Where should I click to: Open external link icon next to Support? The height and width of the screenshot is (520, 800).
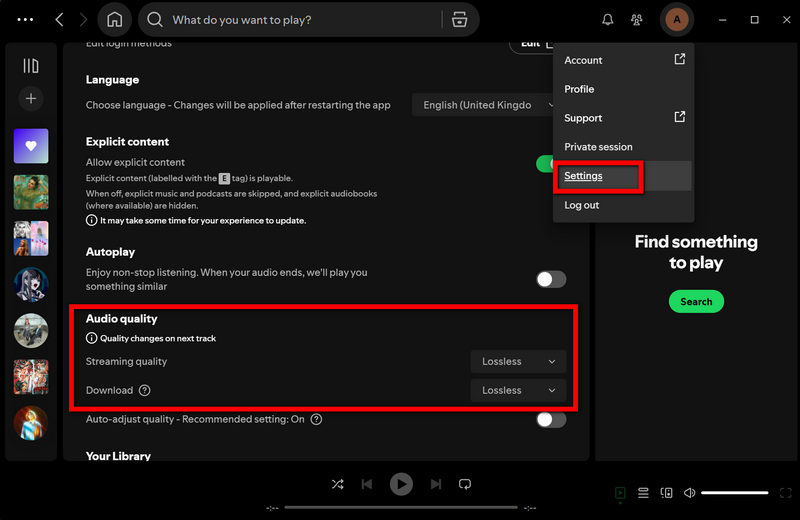coord(680,117)
